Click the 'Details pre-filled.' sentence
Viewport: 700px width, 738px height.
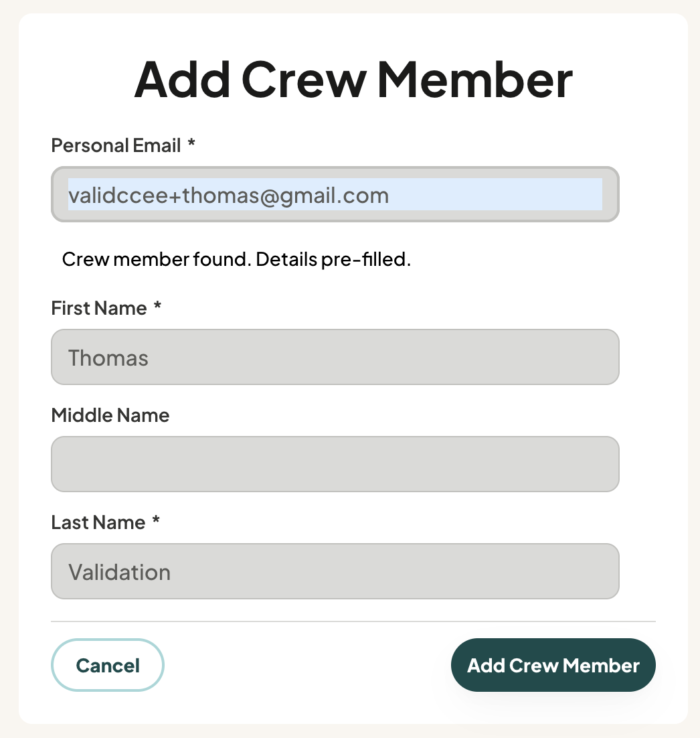[x=333, y=259]
